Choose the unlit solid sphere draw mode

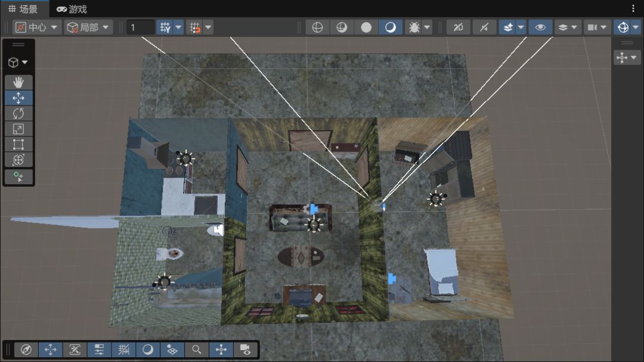(x=366, y=27)
